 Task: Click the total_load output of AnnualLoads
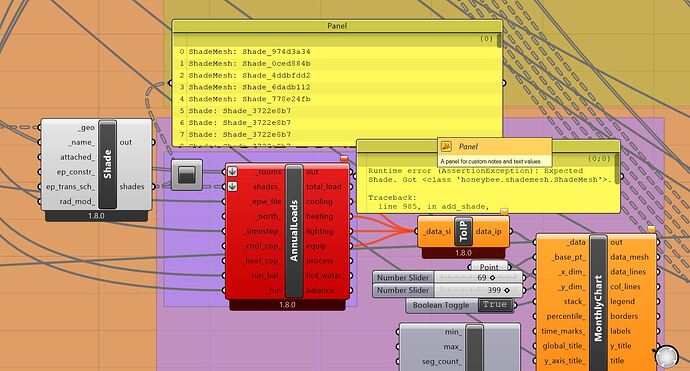click(324, 187)
